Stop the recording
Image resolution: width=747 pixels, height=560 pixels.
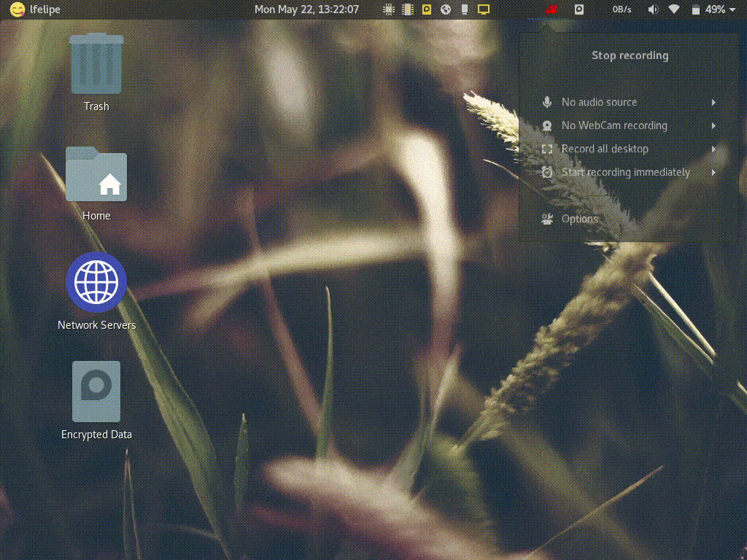(x=630, y=55)
